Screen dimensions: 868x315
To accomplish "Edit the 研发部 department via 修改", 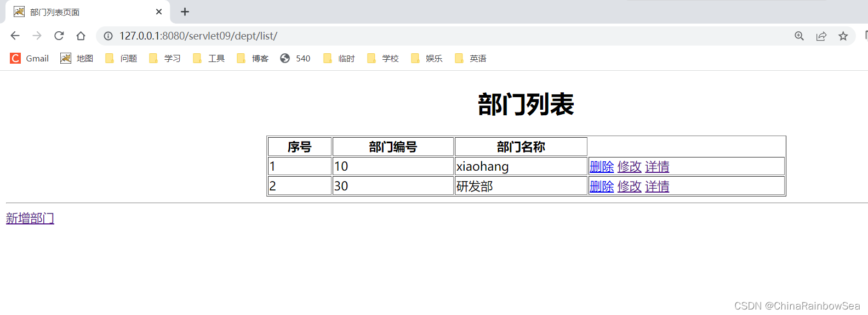I will (629, 186).
